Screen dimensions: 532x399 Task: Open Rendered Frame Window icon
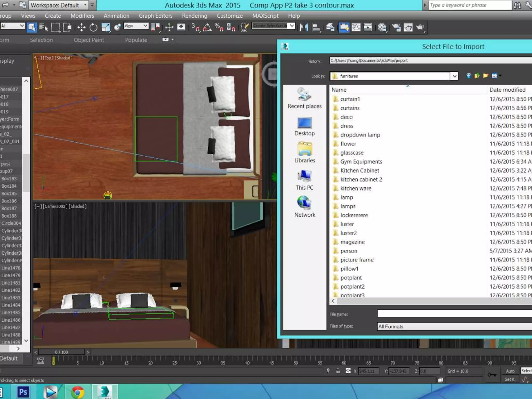coord(408,27)
